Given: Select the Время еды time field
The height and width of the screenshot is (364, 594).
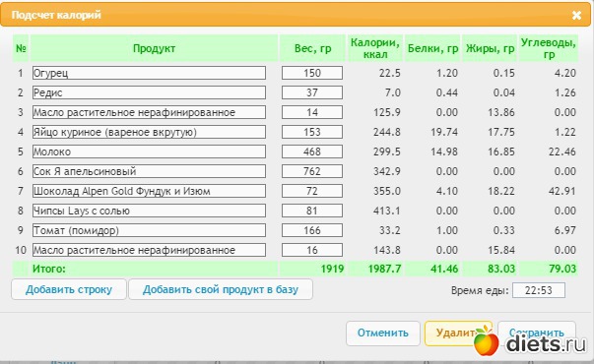Looking at the screenshot, I should pos(539,290).
